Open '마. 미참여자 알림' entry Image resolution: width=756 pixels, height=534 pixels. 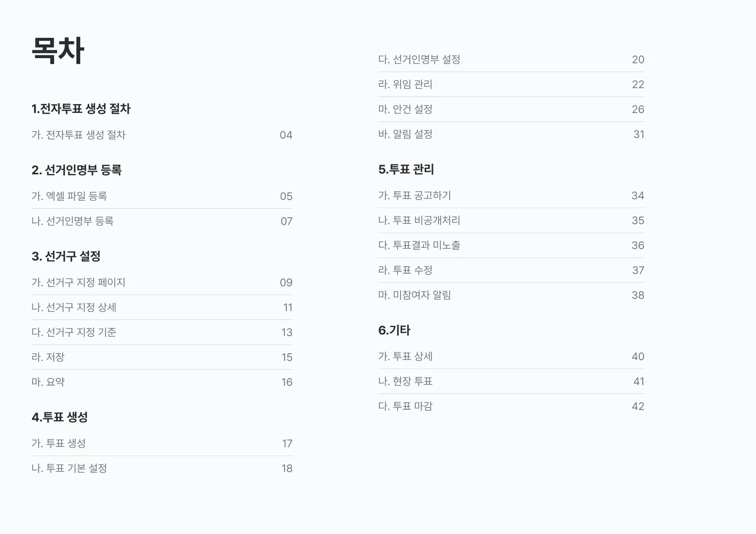(x=415, y=295)
